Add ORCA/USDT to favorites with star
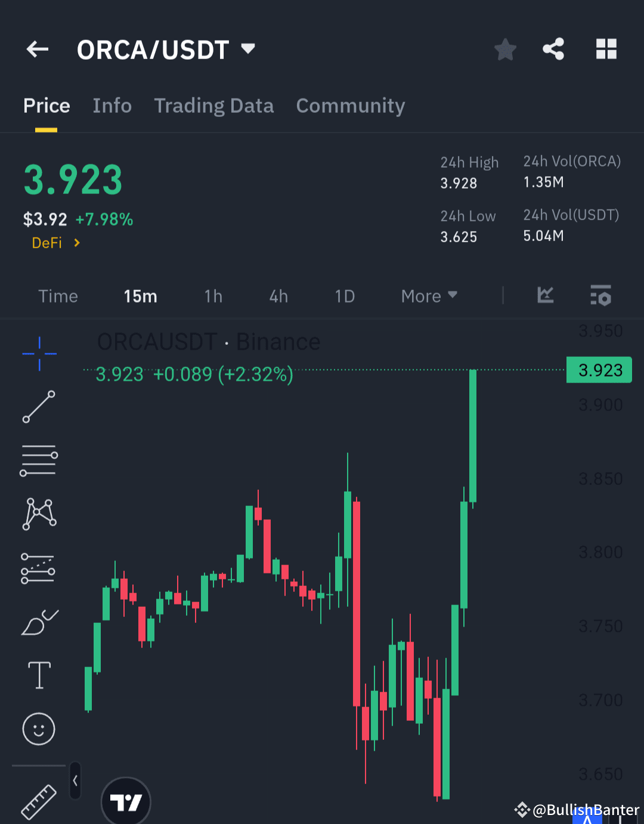The width and height of the screenshot is (644, 824). (505, 50)
